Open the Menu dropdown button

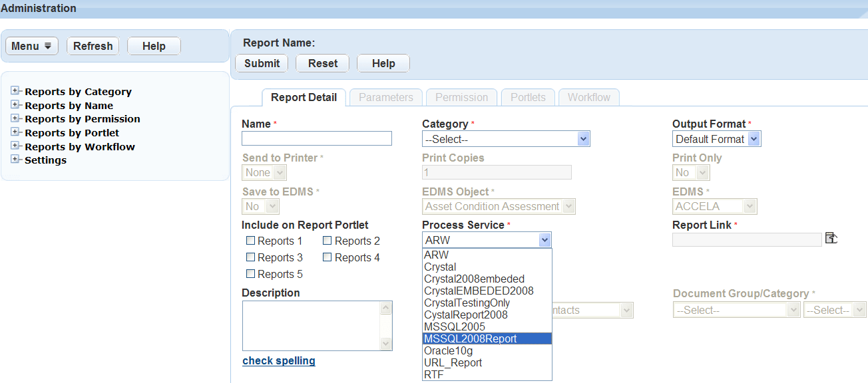pyautogui.click(x=32, y=46)
